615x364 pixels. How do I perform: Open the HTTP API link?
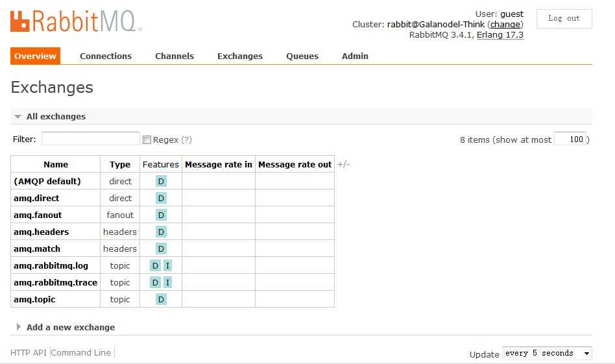pyautogui.click(x=29, y=352)
